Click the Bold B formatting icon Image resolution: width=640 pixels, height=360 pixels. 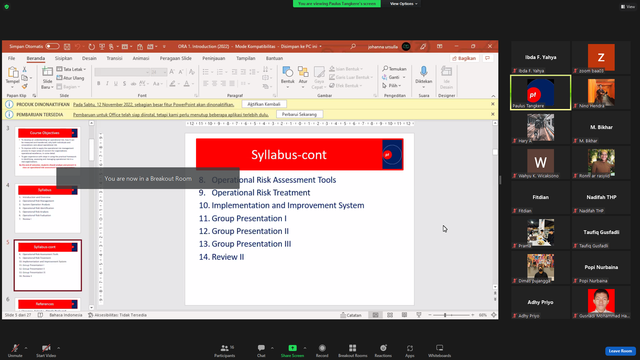[98, 84]
